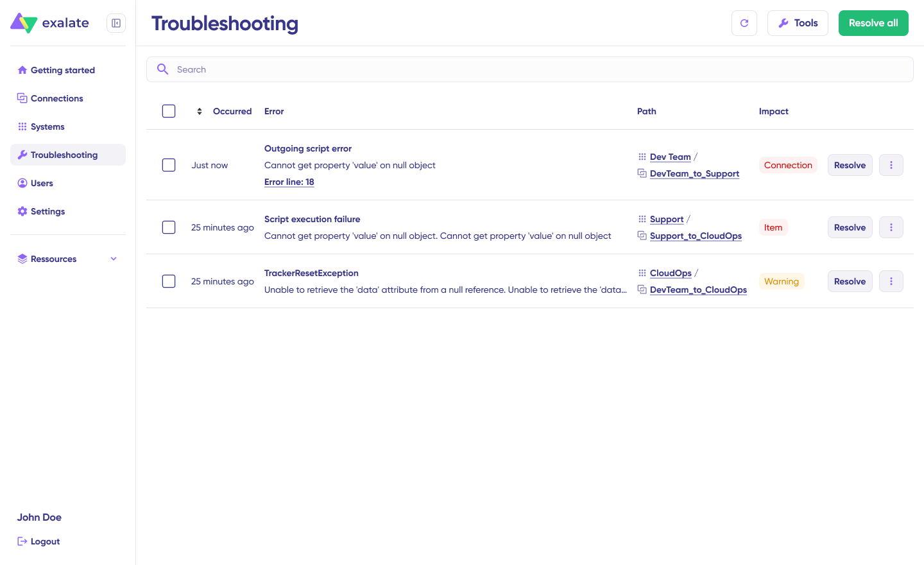The image size is (924, 565).
Task: Resolve the Script execution failure
Action: tap(850, 227)
